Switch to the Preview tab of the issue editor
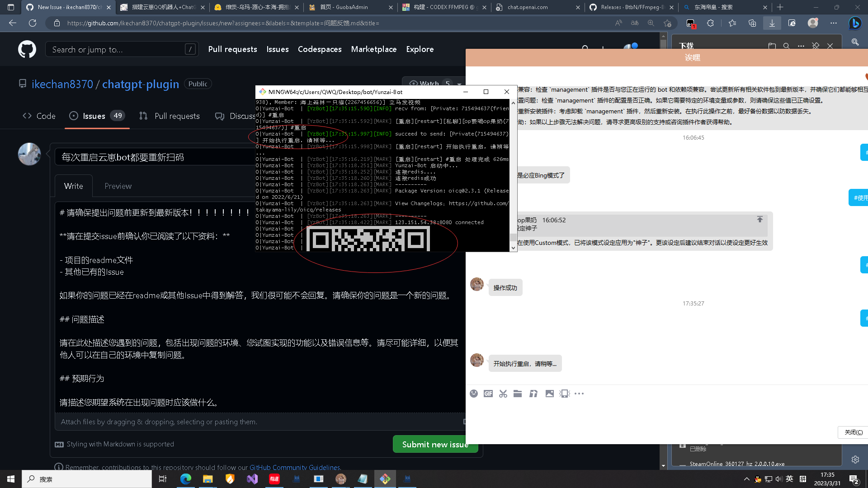The width and height of the screenshot is (868, 488). coord(118,186)
